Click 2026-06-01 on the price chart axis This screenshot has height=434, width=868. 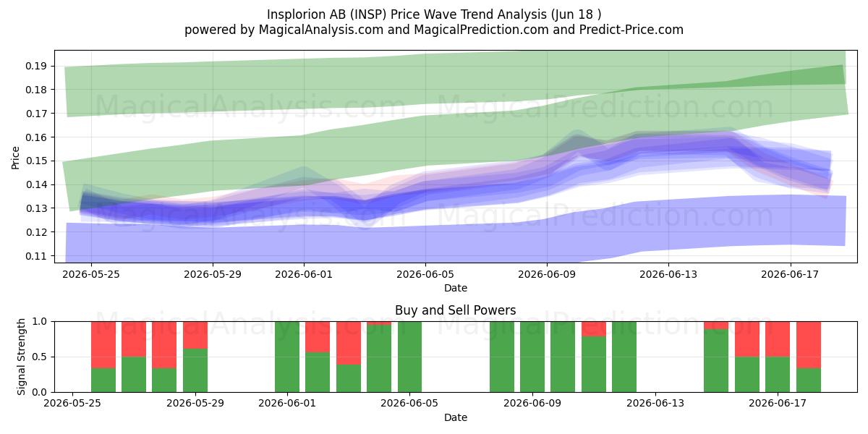tap(304, 273)
